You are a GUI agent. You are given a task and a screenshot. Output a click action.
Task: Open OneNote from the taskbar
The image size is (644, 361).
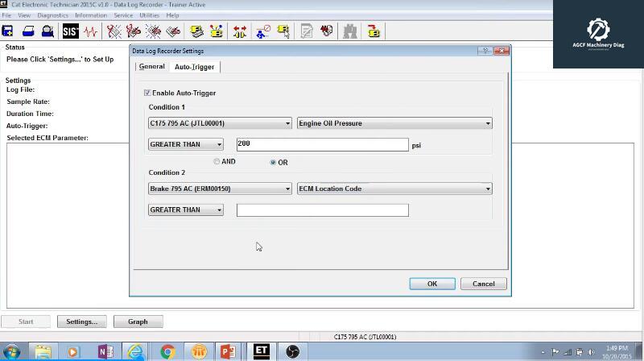click(x=105, y=352)
